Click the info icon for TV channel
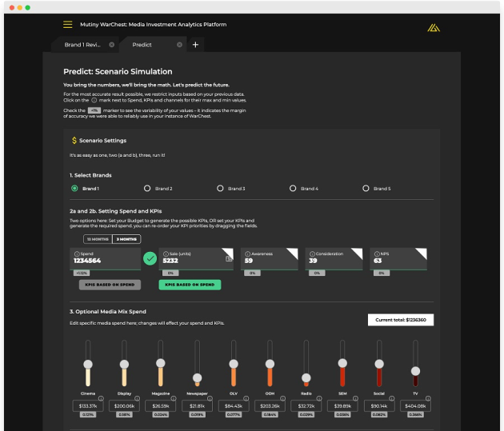Viewport: 504px width, 431px height. [428, 398]
